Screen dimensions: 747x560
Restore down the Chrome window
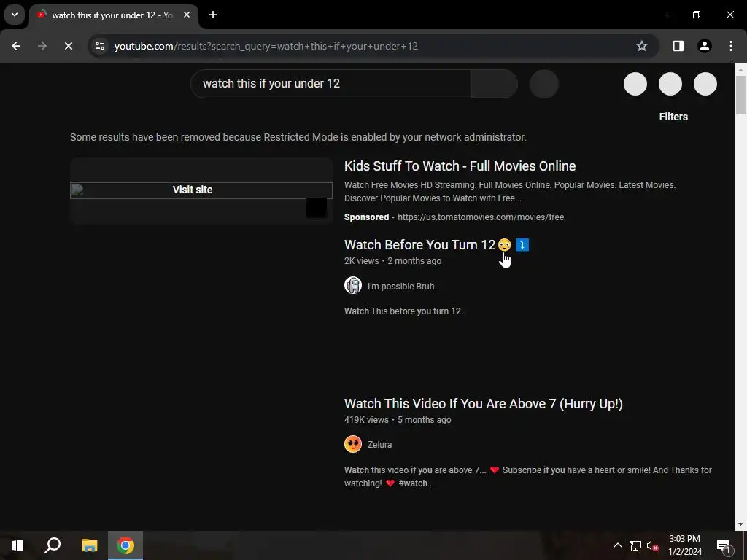click(x=697, y=15)
